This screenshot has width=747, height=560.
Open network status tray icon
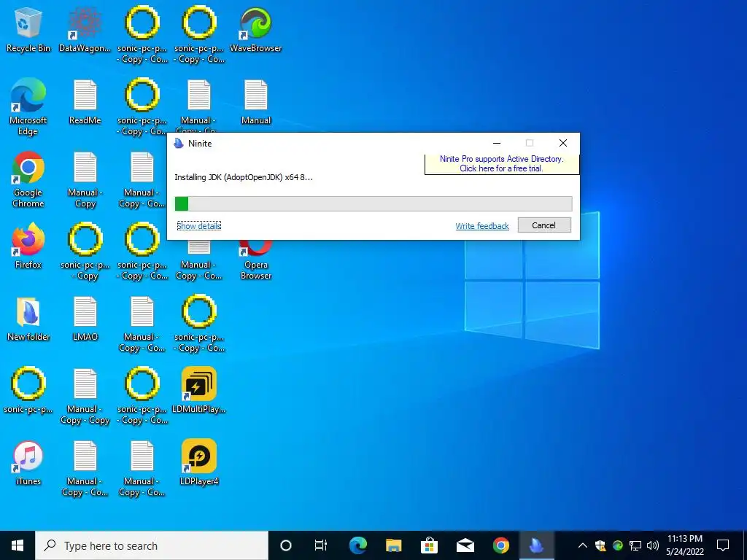[635, 545]
